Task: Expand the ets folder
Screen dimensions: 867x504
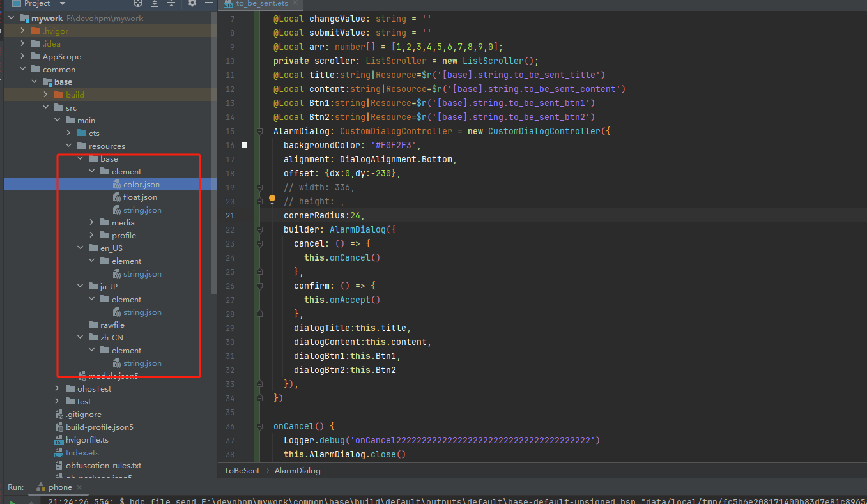Action: [68, 133]
